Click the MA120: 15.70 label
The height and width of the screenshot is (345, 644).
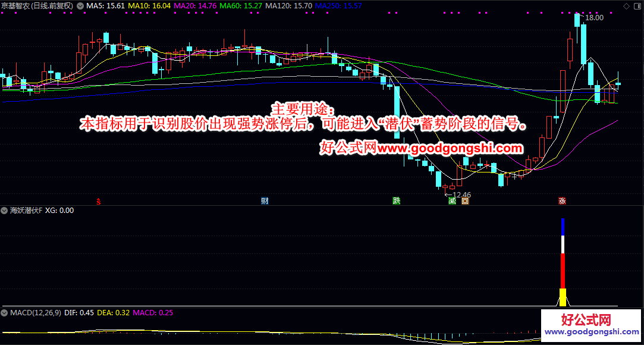coord(288,6)
